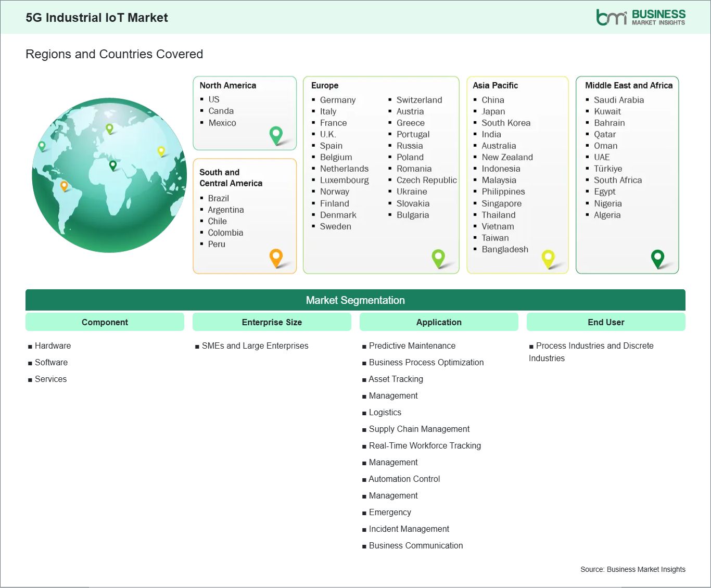Click the Hardware component item
The image size is (711, 588).
point(53,346)
